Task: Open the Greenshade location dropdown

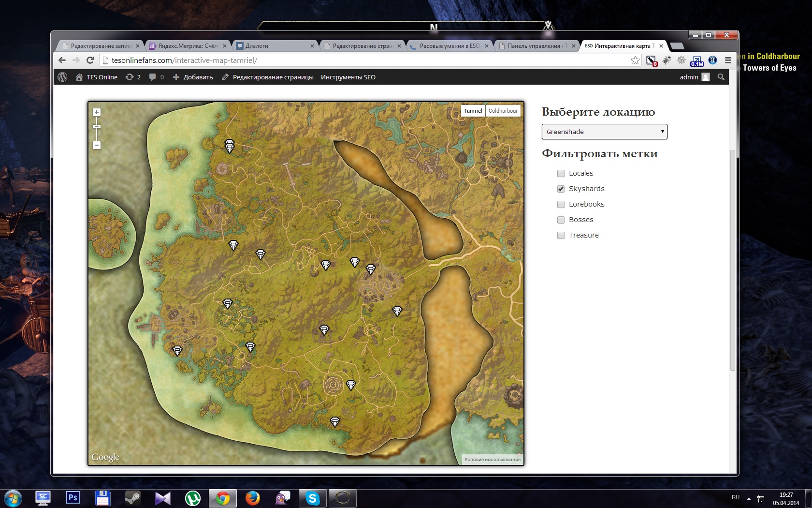Action: 604,132
